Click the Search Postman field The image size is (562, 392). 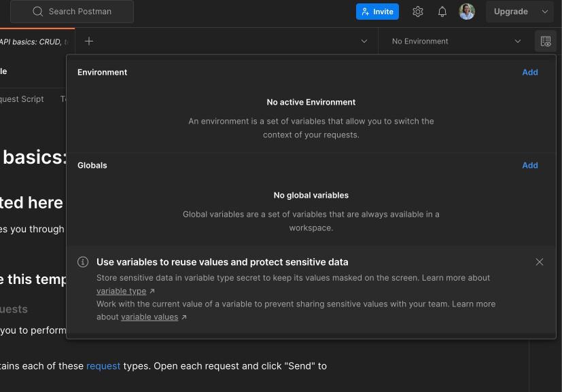tap(80, 12)
